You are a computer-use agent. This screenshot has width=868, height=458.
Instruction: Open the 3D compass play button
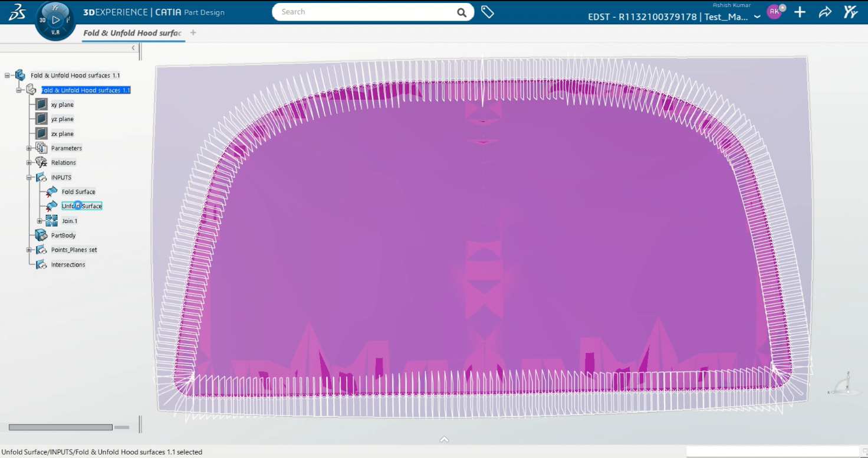[x=55, y=19]
